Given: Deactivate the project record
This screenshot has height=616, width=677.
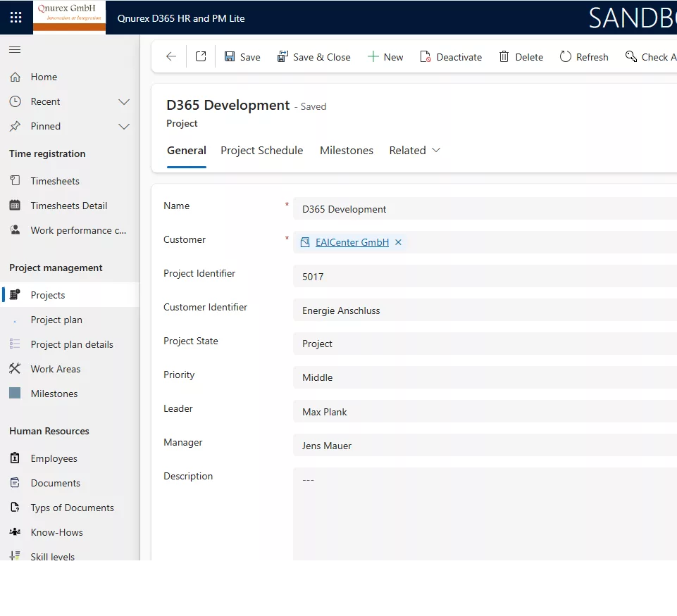Looking at the screenshot, I should 451,57.
